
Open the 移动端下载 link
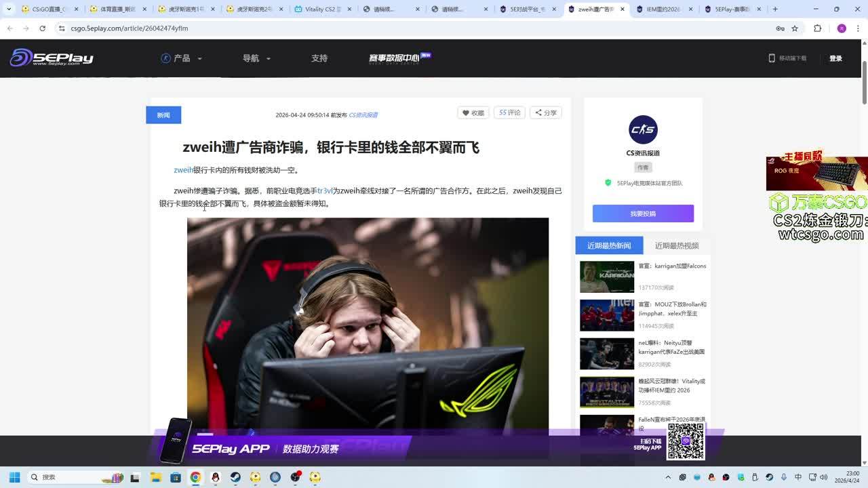(787, 58)
